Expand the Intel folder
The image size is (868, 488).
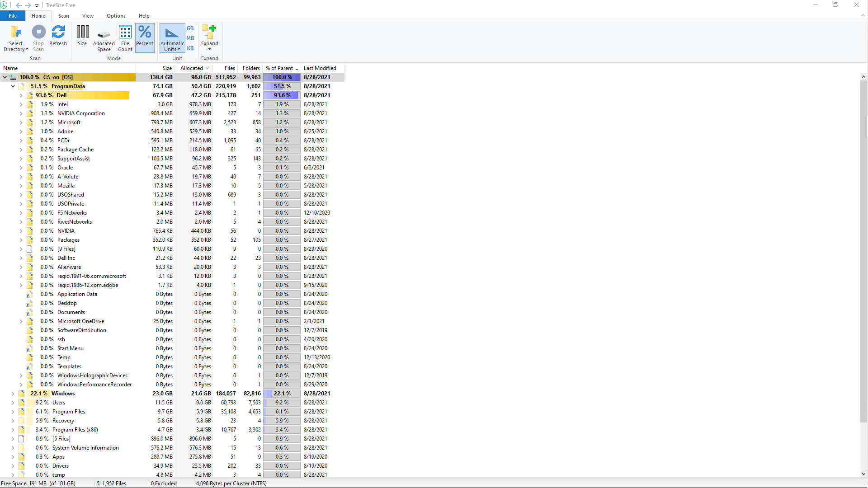pyautogui.click(x=21, y=104)
